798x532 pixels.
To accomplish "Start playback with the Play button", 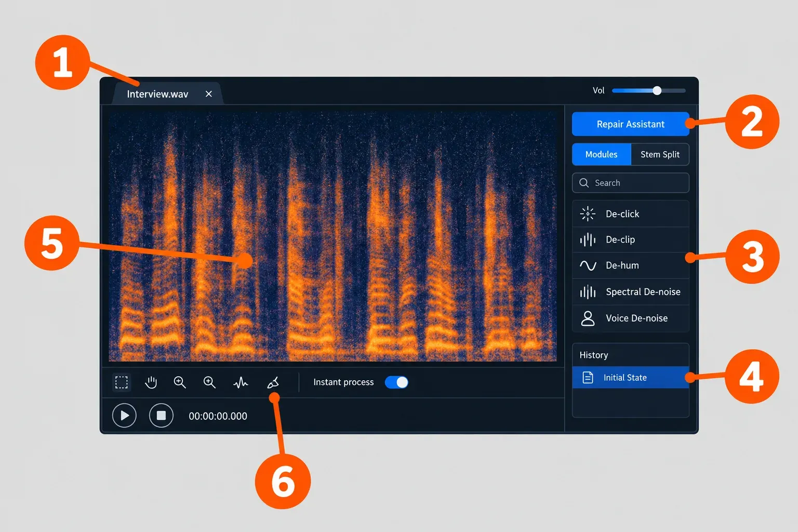I will [x=124, y=416].
